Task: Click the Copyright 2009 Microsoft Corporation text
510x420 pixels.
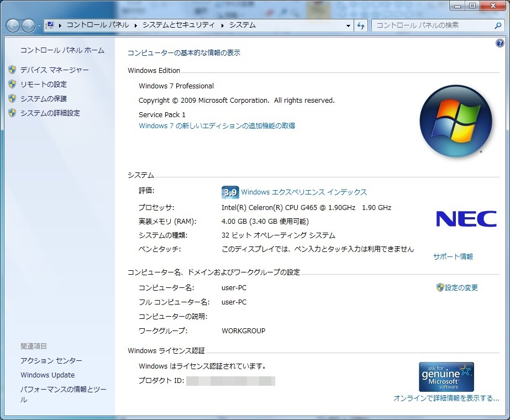Action: point(236,100)
